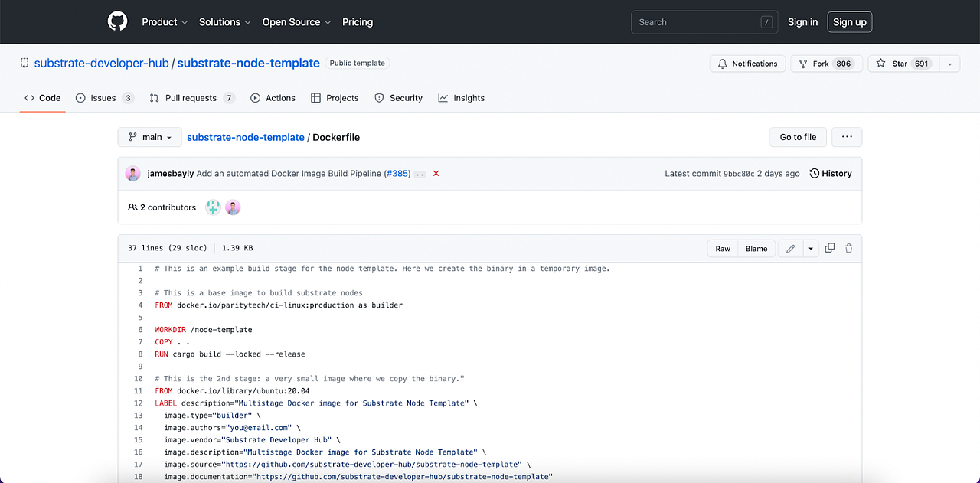
Task: Click the Sign in link
Action: [x=802, y=22]
